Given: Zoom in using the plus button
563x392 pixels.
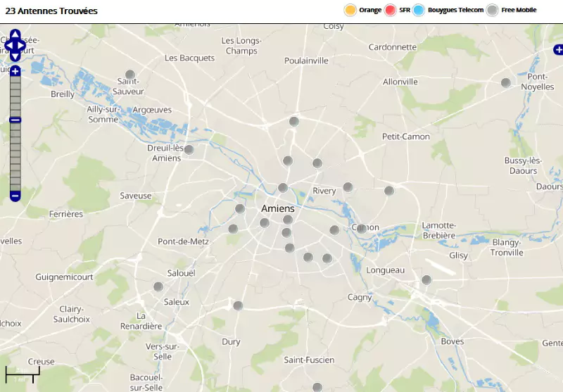Looking at the screenshot, I should pyautogui.click(x=15, y=71).
